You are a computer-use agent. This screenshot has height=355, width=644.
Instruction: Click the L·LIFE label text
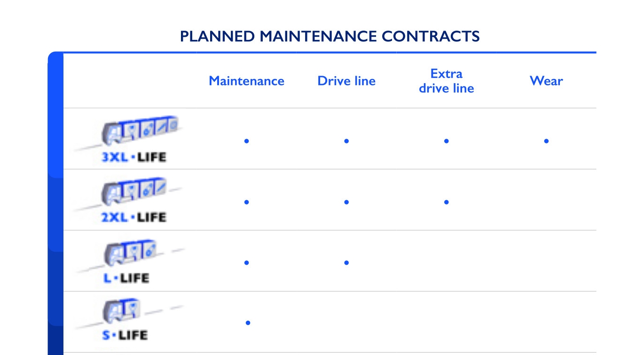coord(126,278)
